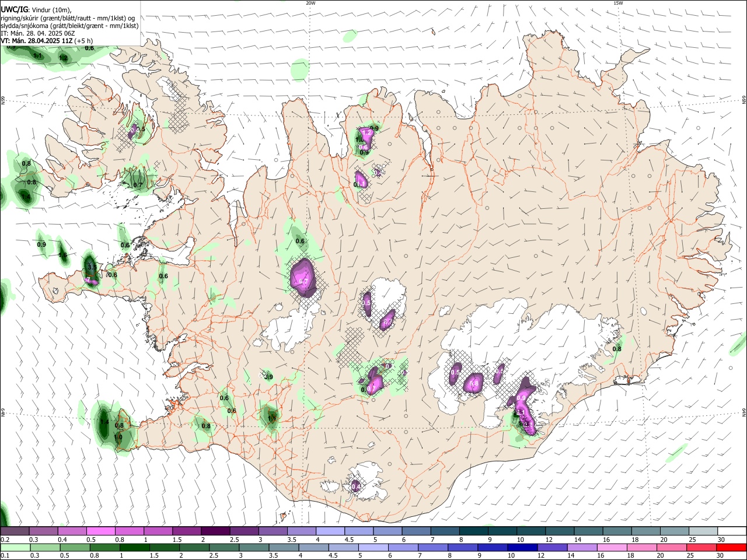Click the '0.1' label of the rain scale
747x560 pixels.
coord(5,556)
